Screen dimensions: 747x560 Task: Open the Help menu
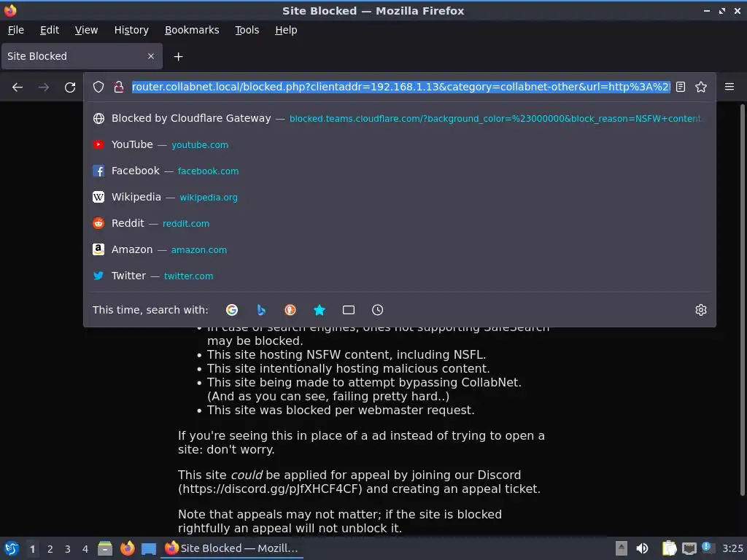(286, 30)
